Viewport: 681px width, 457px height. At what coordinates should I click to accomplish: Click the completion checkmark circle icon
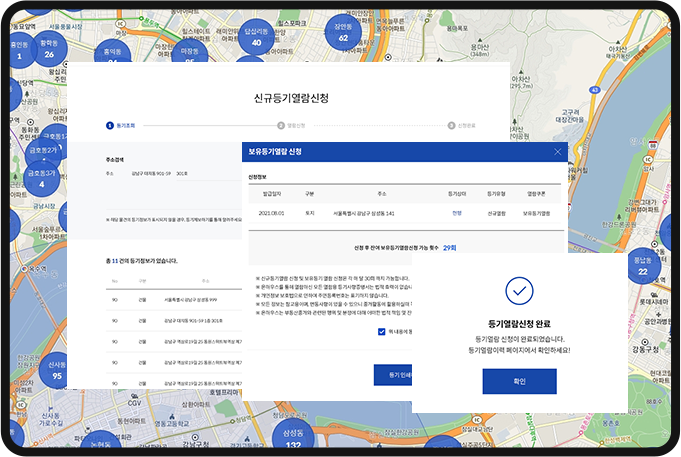pyautogui.click(x=519, y=290)
